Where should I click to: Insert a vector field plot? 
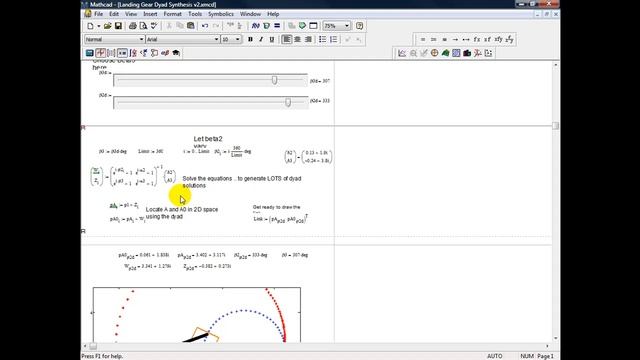coord(488,53)
